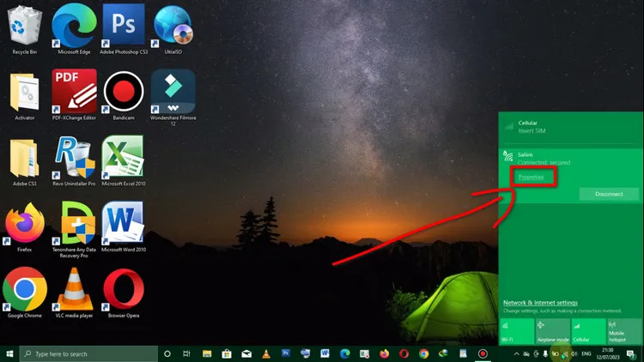Launch Microsoft Edge from the desktop

pos(74,28)
